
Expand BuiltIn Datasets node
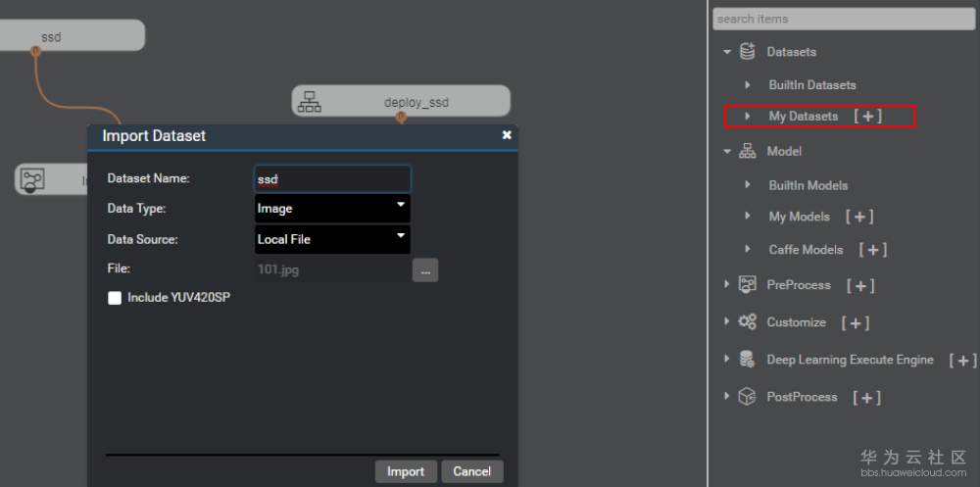tap(748, 84)
